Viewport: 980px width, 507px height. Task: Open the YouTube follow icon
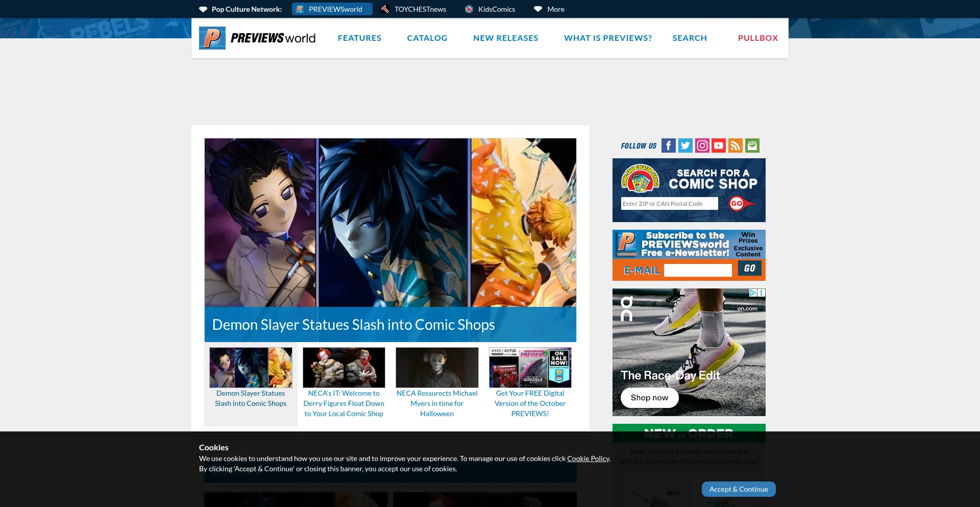(719, 146)
